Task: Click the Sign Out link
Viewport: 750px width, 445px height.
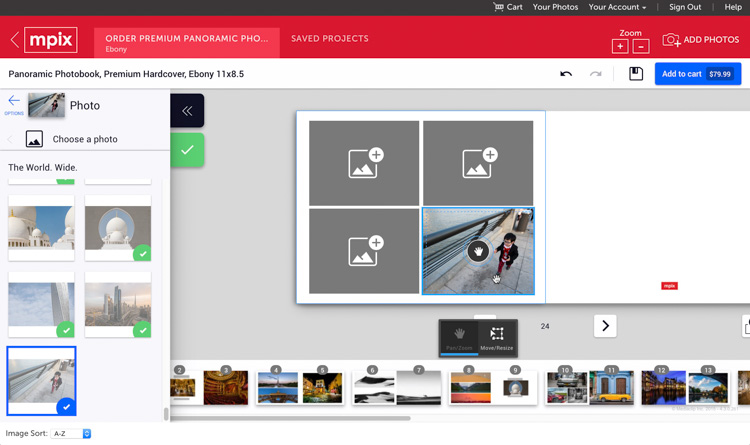Action: click(685, 7)
